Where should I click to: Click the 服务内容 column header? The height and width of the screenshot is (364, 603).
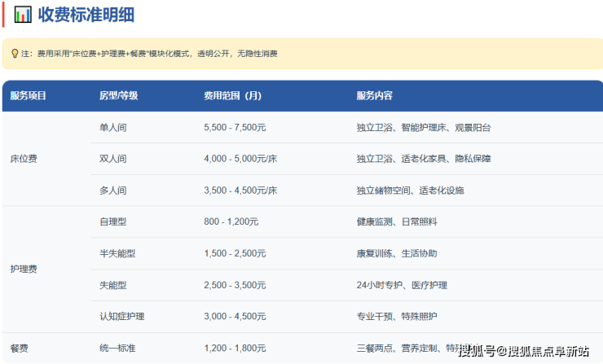point(374,95)
